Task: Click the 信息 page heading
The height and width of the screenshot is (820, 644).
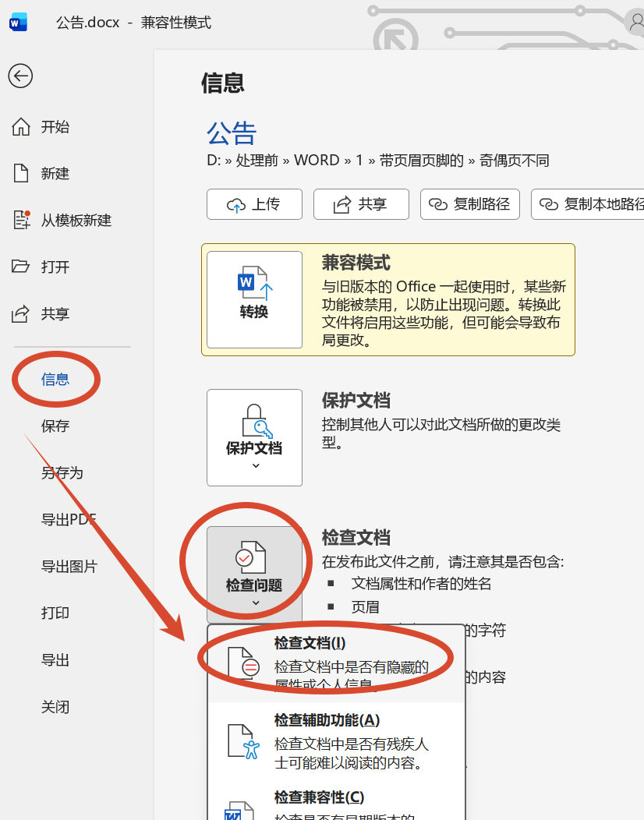Action: click(x=223, y=83)
